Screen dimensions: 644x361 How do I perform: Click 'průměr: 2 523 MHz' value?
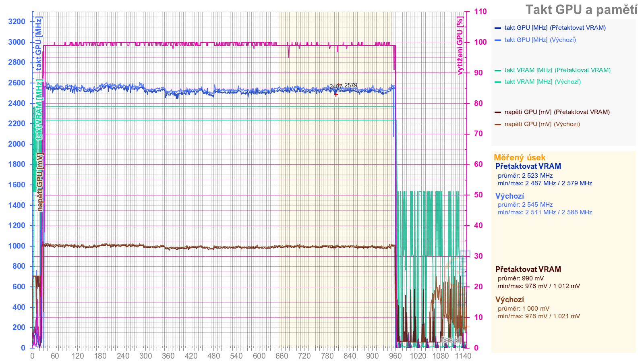click(x=525, y=176)
